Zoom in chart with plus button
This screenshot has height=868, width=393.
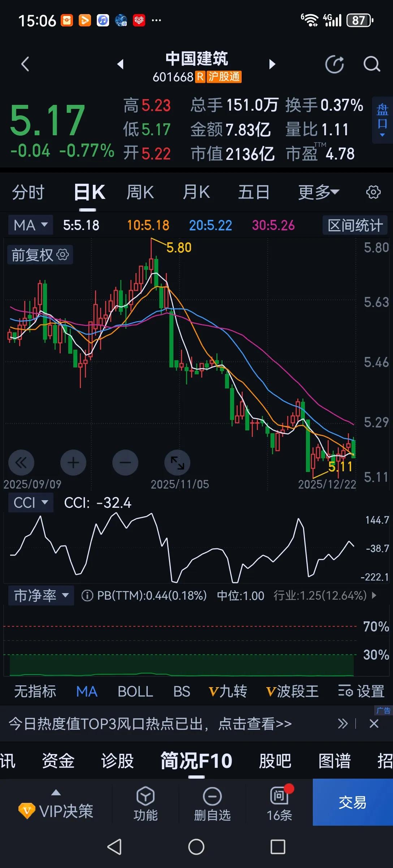click(x=73, y=462)
